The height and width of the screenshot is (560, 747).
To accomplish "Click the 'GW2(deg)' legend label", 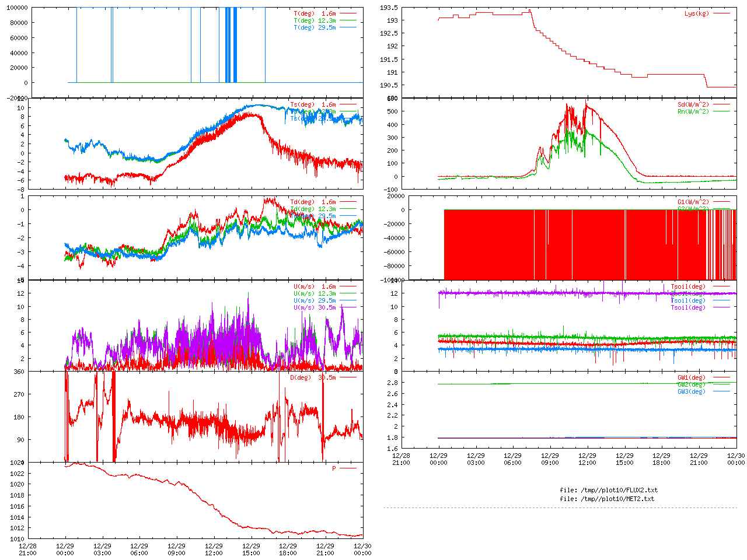I will [692, 385].
